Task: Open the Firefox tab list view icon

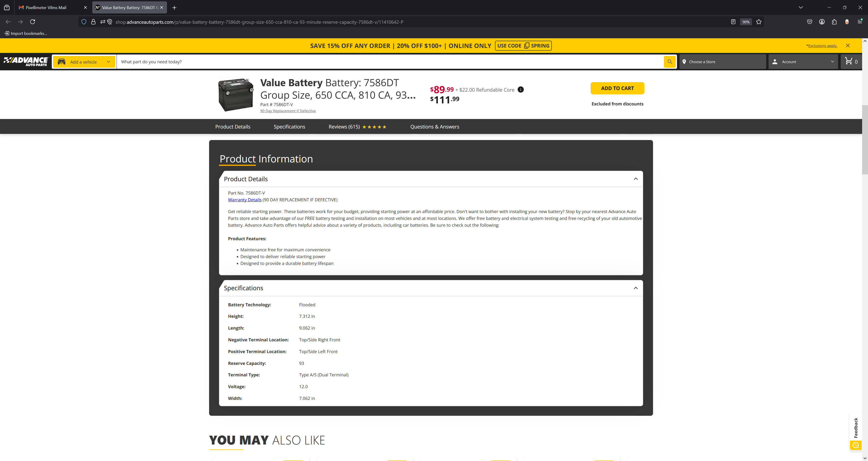Action: pyautogui.click(x=7, y=7)
